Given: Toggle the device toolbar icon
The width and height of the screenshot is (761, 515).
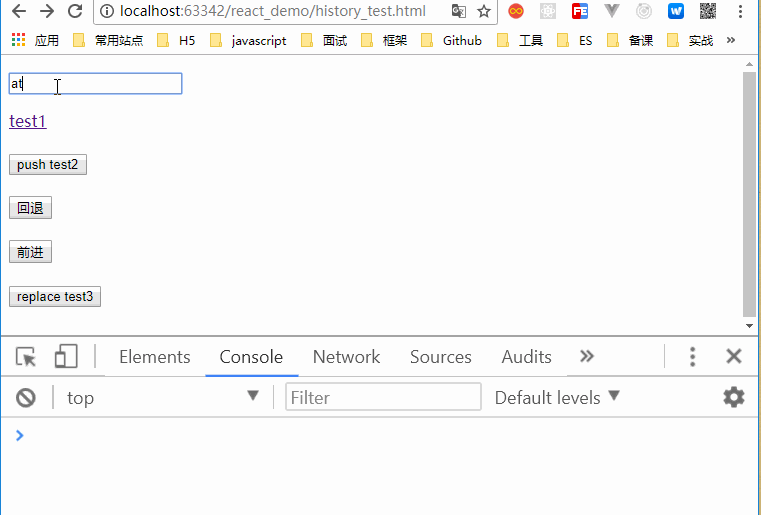Looking at the screenshot, I should (x=66, y=357).
